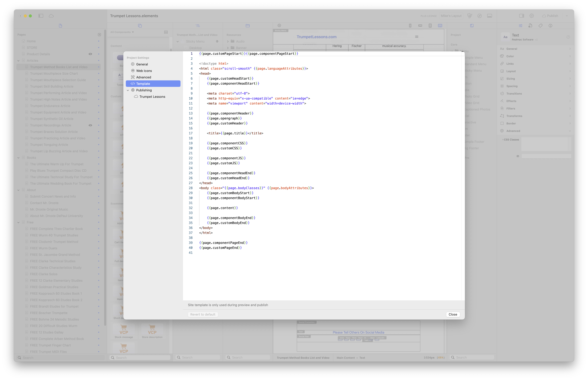This screenshot has height=380, width=588.
Task: Click the Publish button in toolbar
Action: [x=550, y=16]
